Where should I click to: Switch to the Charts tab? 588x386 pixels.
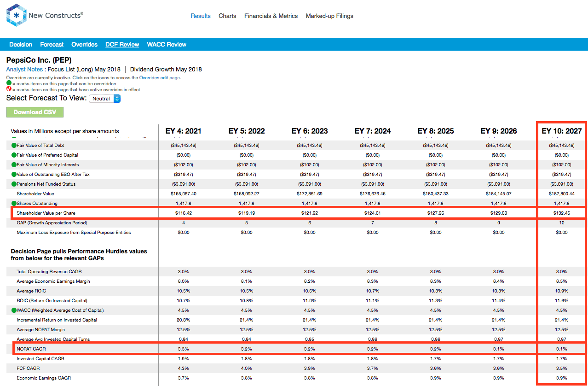coord(227,16)
